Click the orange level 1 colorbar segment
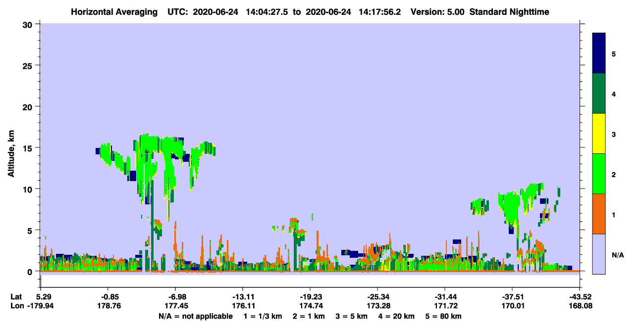This screenshot has width=644, height=330. tap(599, 214)
